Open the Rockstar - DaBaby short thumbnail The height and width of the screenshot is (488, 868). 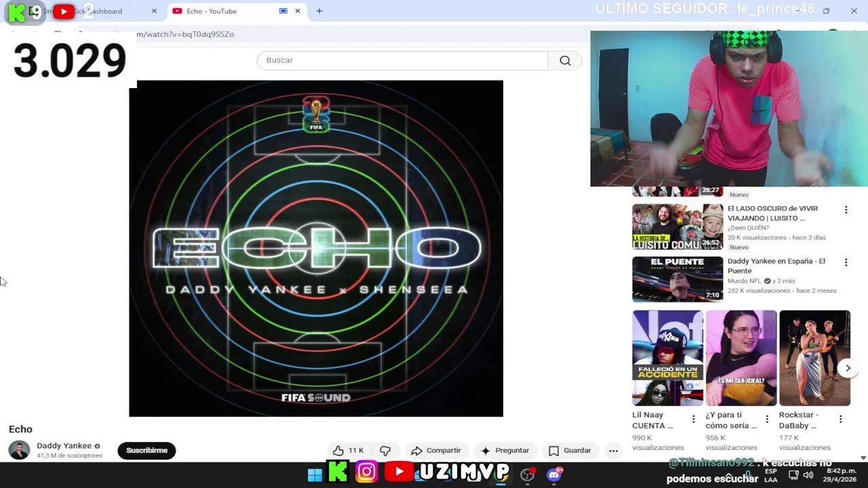pyautogui.click(x=814, y=358)
